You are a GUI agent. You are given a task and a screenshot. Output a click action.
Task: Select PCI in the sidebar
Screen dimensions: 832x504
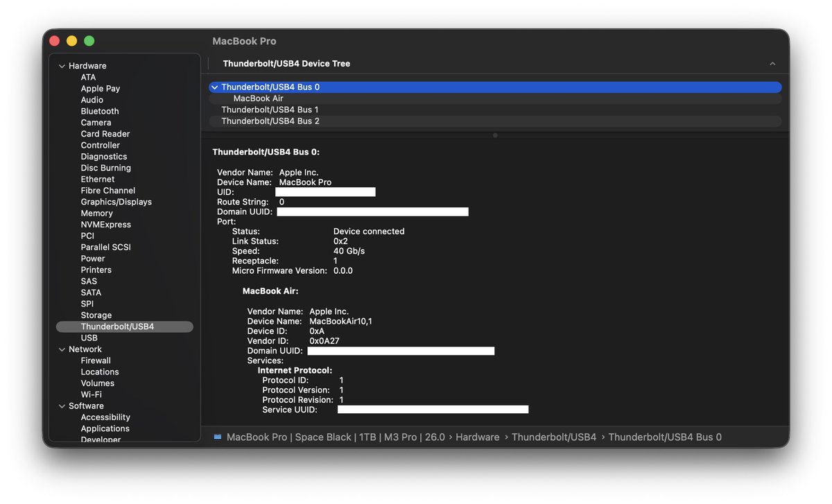click(x=87, y=236)
